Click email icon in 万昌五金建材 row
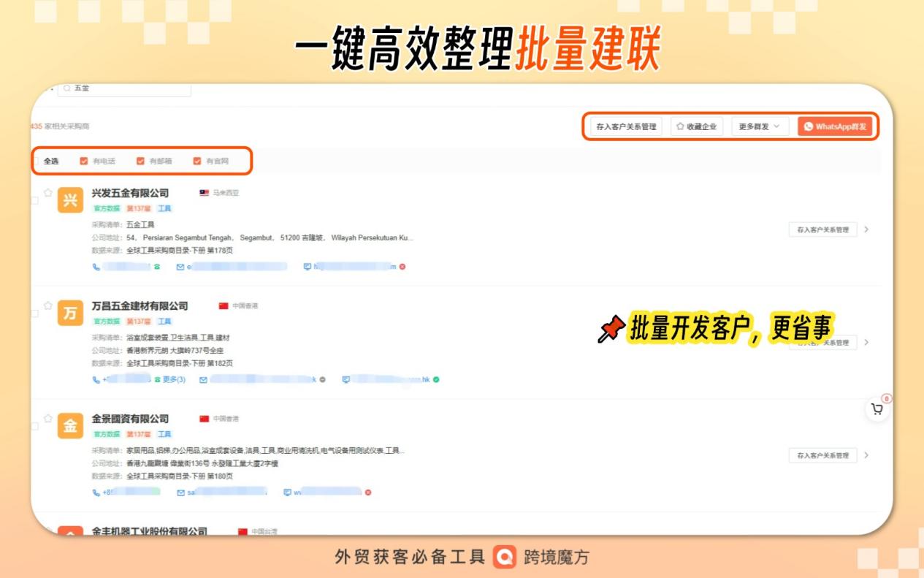924x578 pixels. [x=203, y=380]
